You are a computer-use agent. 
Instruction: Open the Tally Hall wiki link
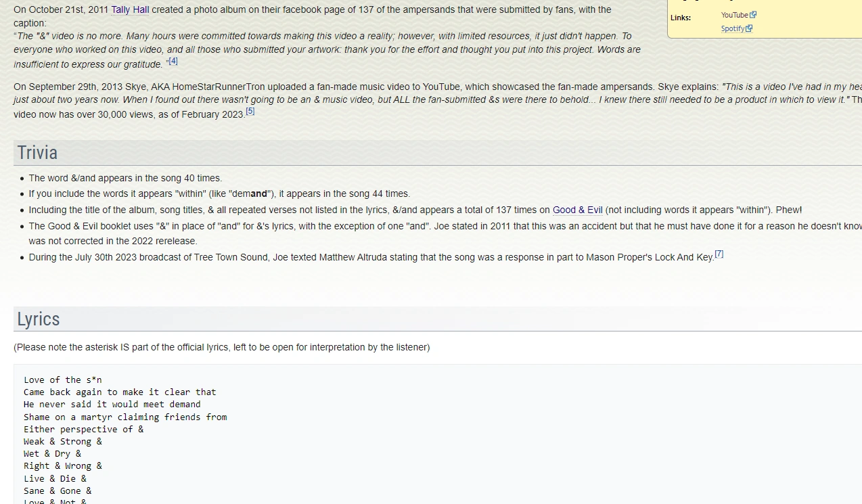tap(130, 9)
